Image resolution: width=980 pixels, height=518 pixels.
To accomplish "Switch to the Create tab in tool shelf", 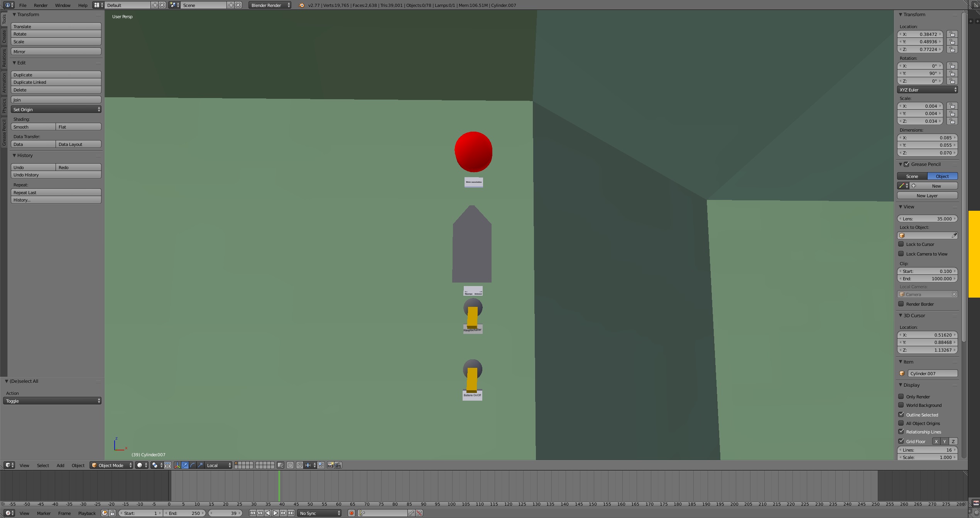I will coord(4,37).
